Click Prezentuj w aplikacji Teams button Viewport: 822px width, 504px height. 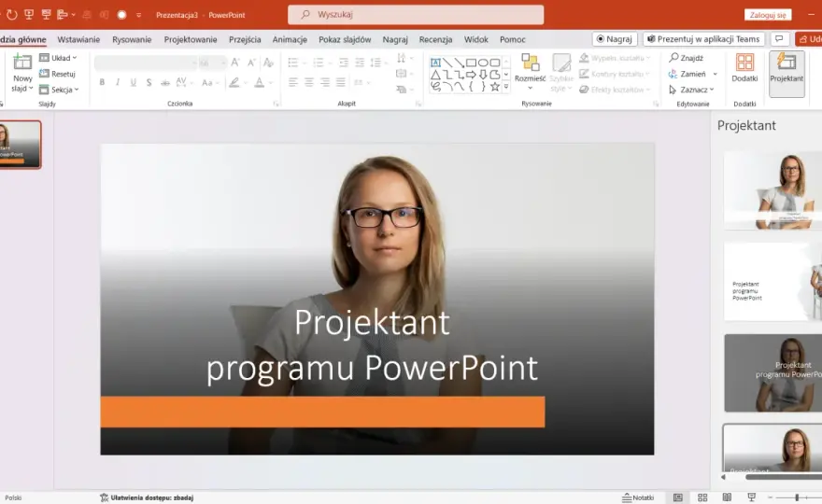tap(703, 39)
